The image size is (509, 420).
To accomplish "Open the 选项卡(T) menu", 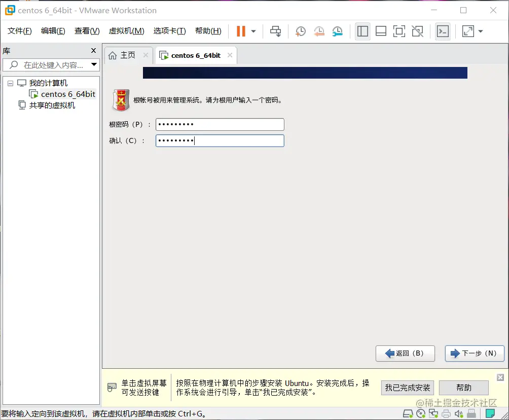I will pyautogui.click(x=169, y=31).
